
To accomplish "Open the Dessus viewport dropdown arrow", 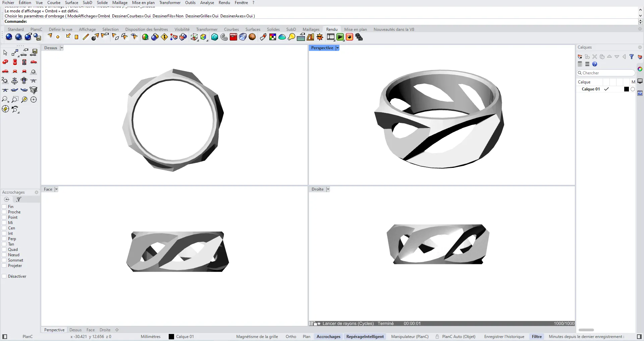I will [62, 48].
